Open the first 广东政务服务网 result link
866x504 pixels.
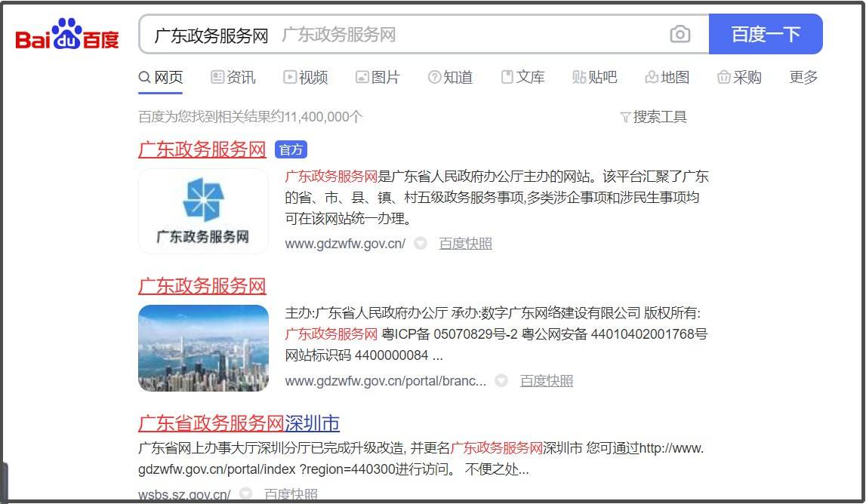pyautogui.click(x=202, y=149)
